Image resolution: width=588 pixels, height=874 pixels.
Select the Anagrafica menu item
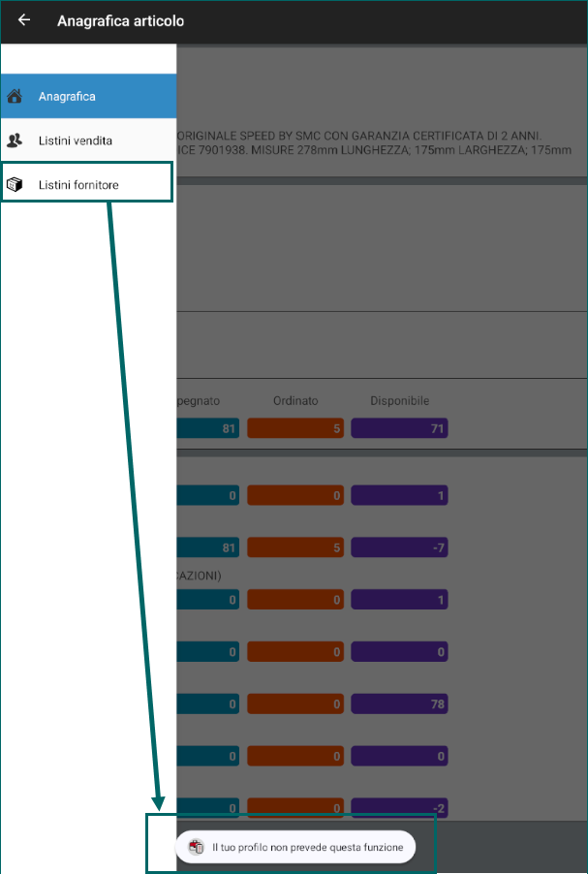[88, 96]
